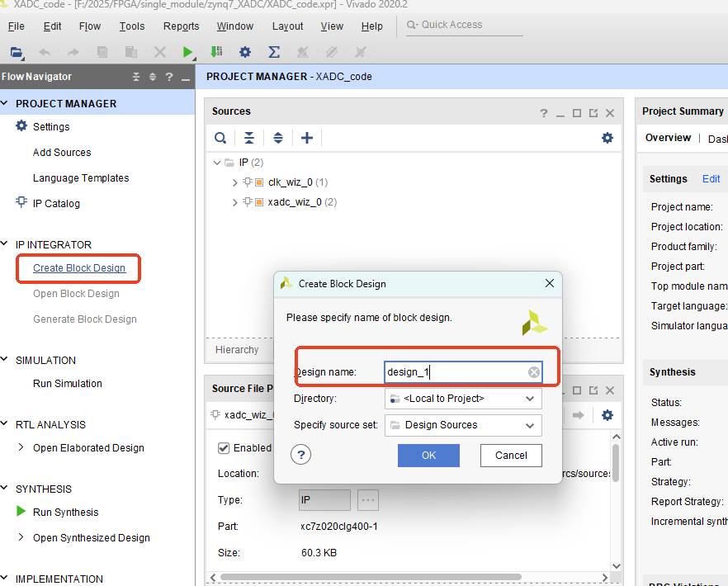Click the undo arrow in toolbar
Viewport: 728px width, 586px height.
pos(45,52)
